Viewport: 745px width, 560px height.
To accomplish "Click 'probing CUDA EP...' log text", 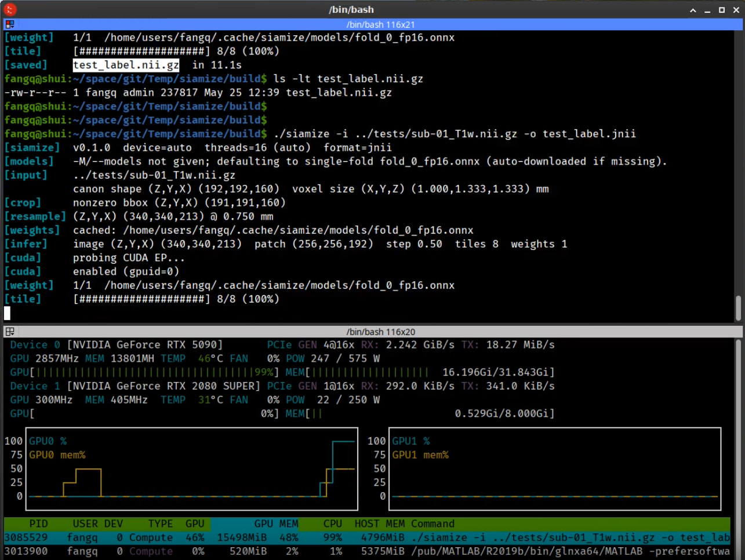I will click(129, 257).
